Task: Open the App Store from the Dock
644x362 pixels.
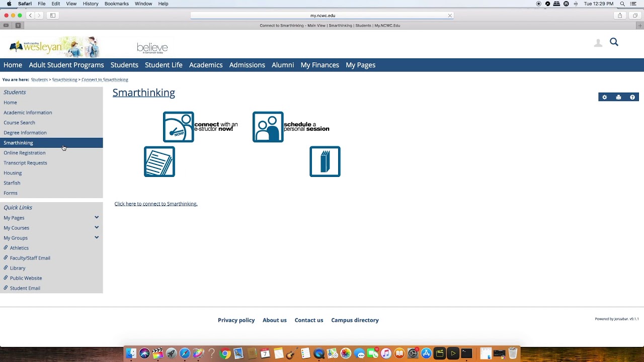Action: click(x=426, y=353)
